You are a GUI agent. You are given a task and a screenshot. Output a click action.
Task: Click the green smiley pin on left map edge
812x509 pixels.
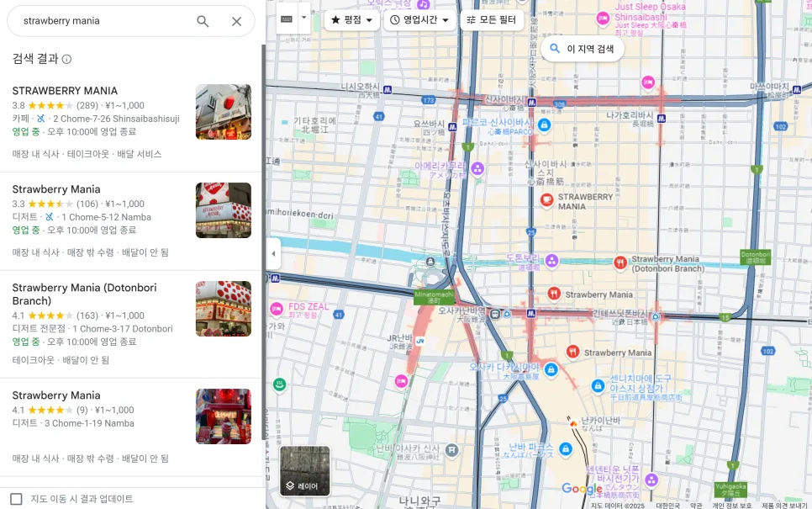click(x=280, y=384)
